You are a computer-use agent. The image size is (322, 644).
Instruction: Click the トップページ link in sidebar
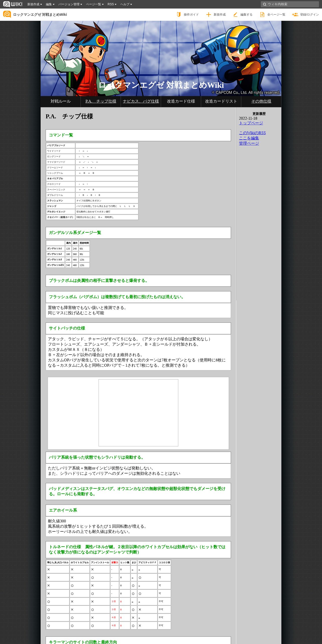[251, 123]
